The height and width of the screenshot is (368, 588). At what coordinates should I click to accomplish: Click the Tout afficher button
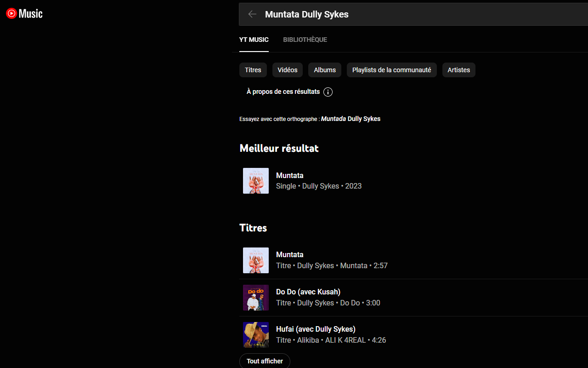click(265, 361)
